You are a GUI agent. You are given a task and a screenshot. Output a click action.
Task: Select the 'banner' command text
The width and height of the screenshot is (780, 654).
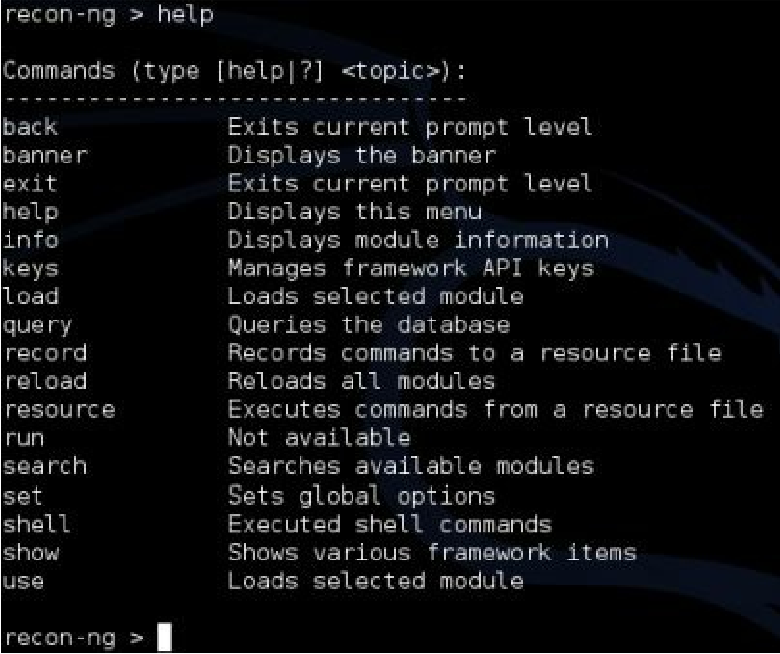(x=45, y=155)
